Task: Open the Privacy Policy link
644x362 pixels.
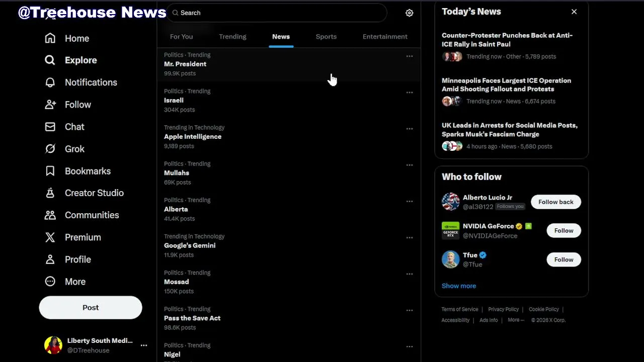Action: 503,310
